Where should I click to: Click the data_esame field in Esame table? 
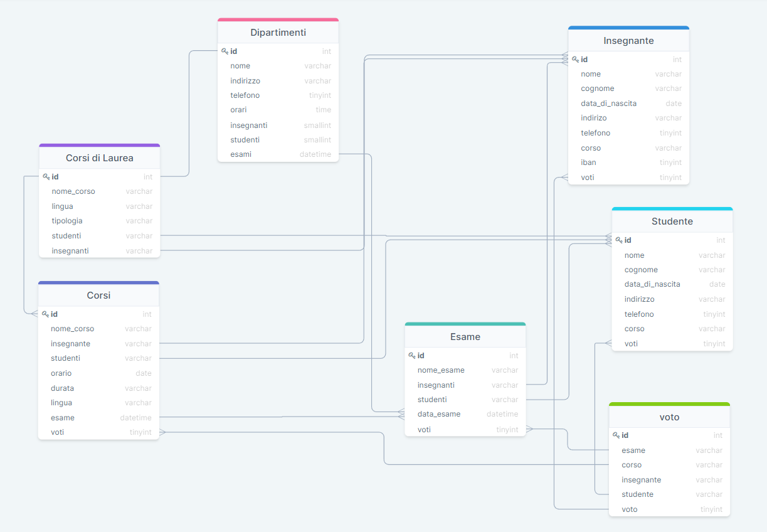click(x=439, y=414)
